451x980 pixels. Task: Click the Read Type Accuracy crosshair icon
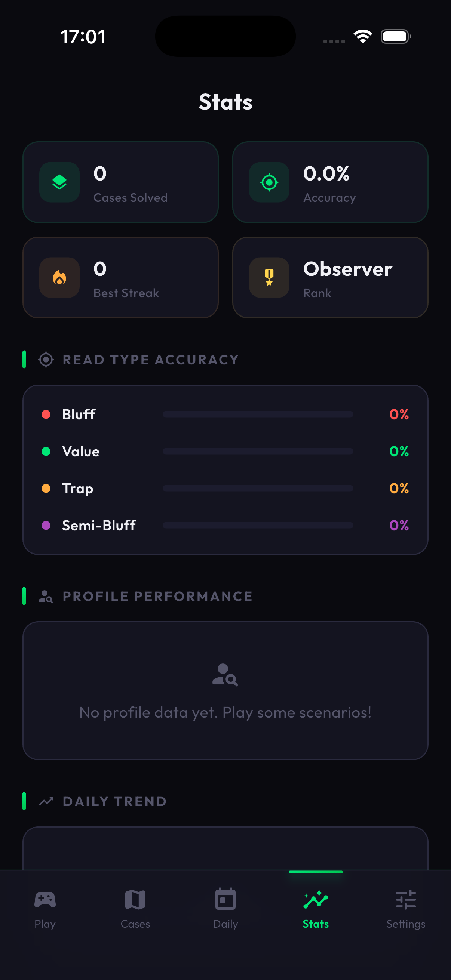(46, 360)
